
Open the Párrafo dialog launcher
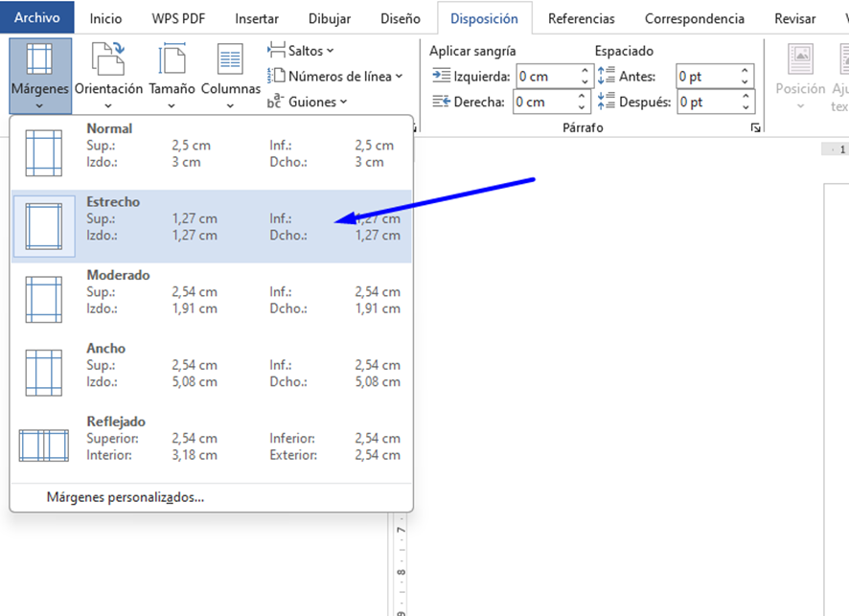click(x=755, y=127)
